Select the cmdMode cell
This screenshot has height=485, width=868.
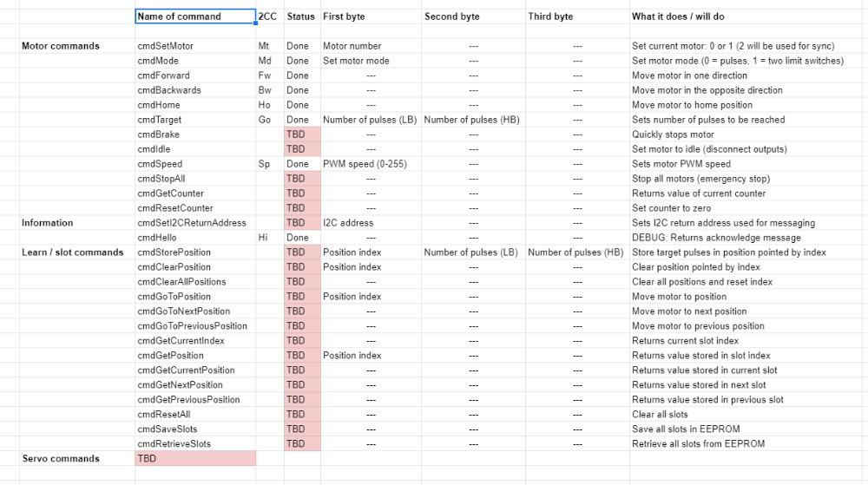(195, 61)
